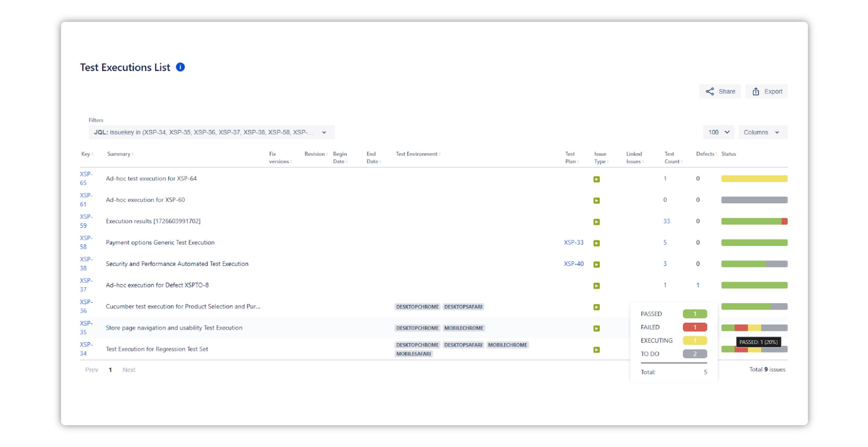The image size is (868, 447).
Task: Click the issue type icon on the XSP-59 row
Action: point(596,221)
